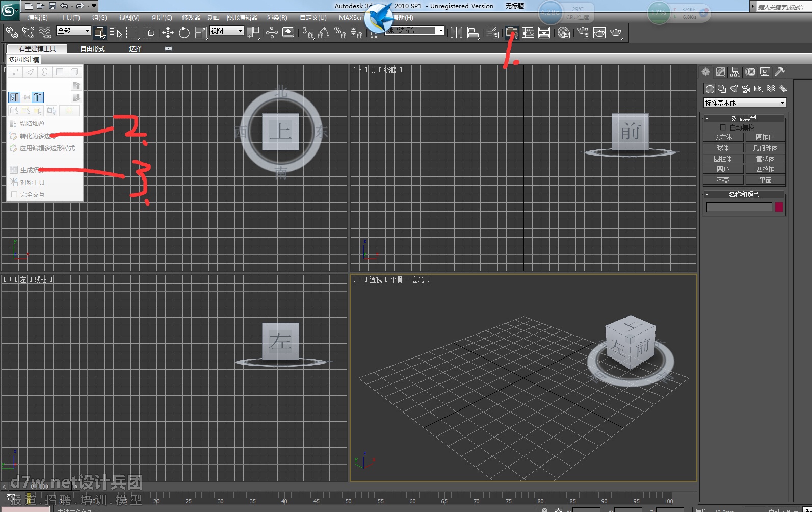Screen dimensions: 812x512
Task: Collapse the 名称和颜色 rollout
Action: 744,194
